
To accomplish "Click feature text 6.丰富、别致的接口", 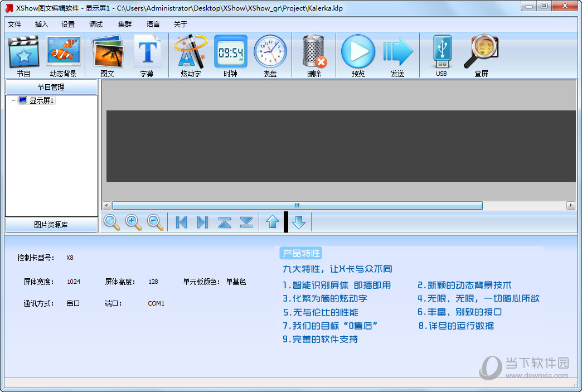I will tap(459, 312).
